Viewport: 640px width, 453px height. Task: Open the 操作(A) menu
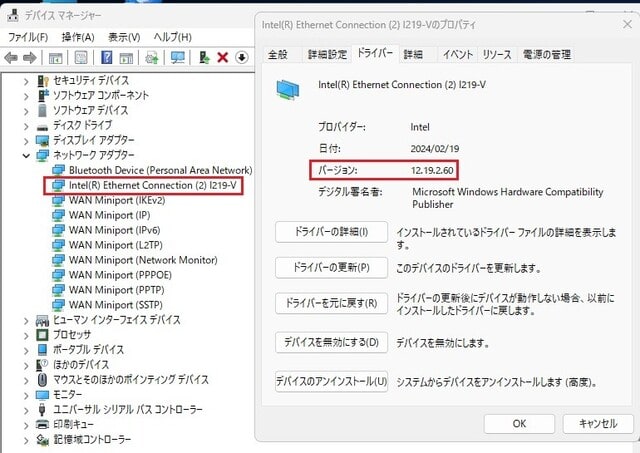pos(78,38)
